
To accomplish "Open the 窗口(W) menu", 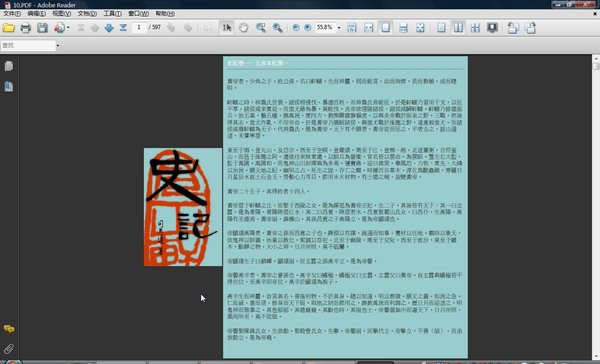I will 139,13.
